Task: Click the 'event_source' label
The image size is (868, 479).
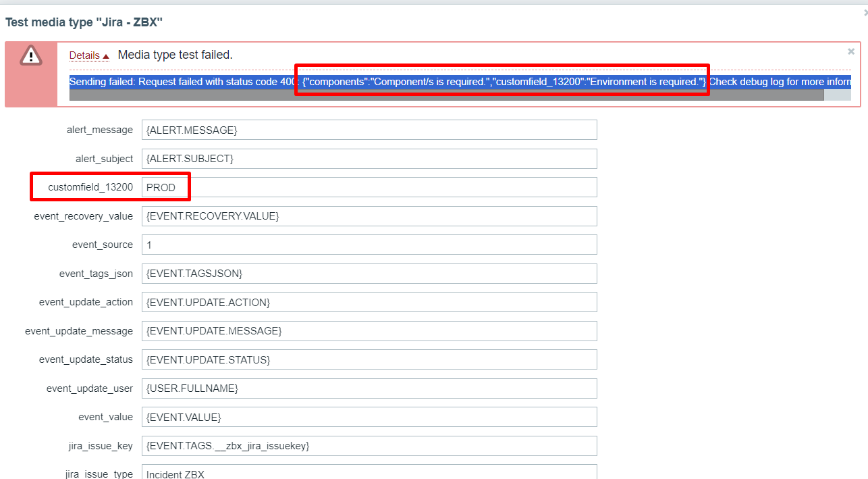Action: point(103,245)
